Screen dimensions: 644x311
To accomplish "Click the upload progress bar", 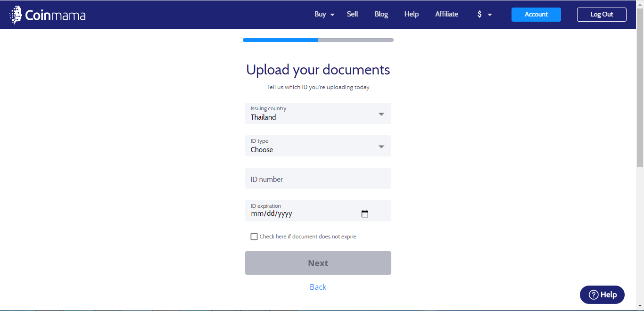I will [x=318, y=40].
